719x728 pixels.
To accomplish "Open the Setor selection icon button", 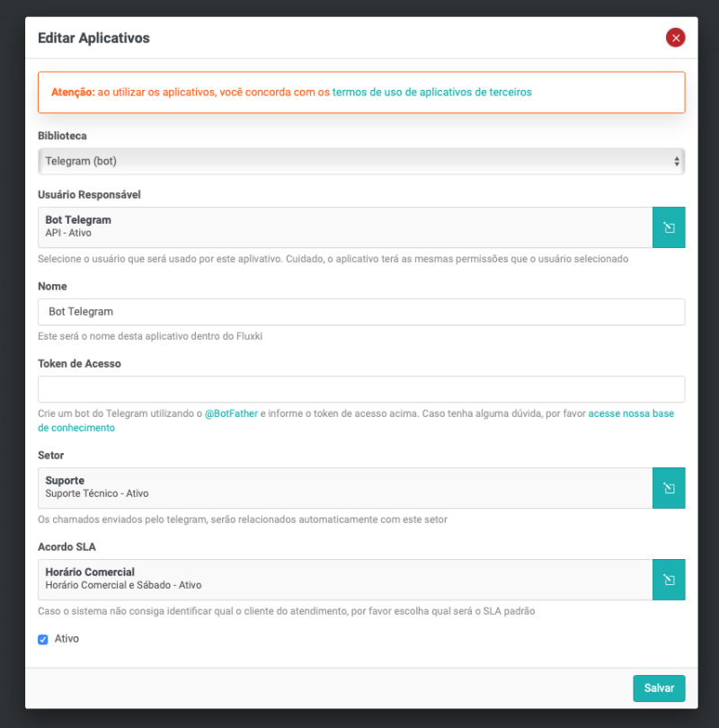I will point(669,488).
